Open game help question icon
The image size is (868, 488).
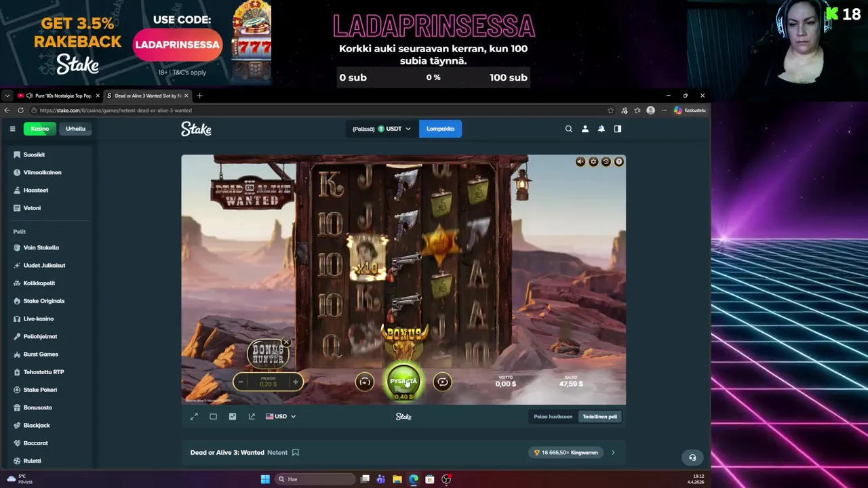618,161
